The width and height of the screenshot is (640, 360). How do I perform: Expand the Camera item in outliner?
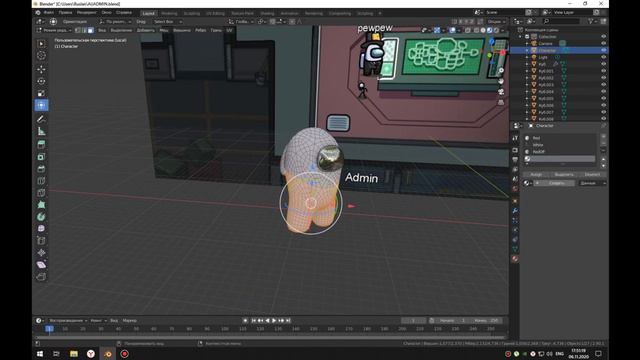click(527, 43)
